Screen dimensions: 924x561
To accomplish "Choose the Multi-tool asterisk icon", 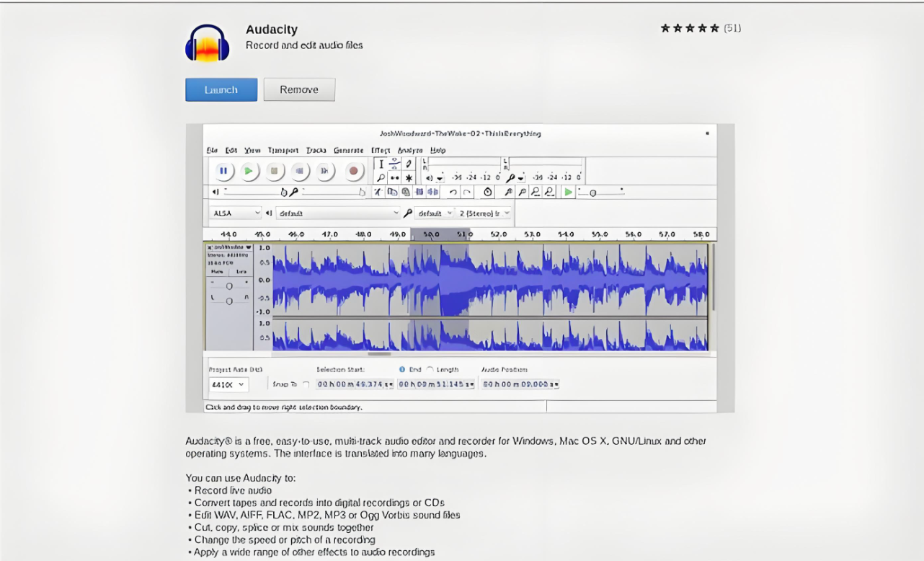I will [409, 177].
